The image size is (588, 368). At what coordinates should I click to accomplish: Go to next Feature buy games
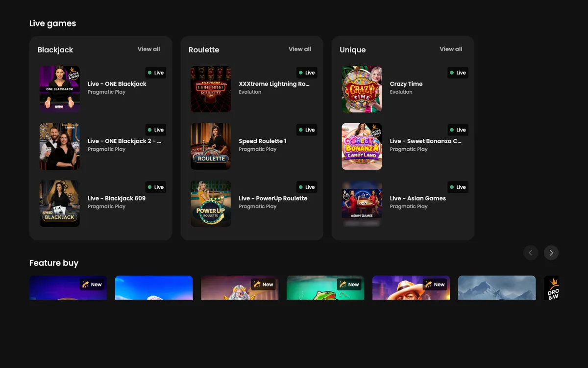[551, 253]
